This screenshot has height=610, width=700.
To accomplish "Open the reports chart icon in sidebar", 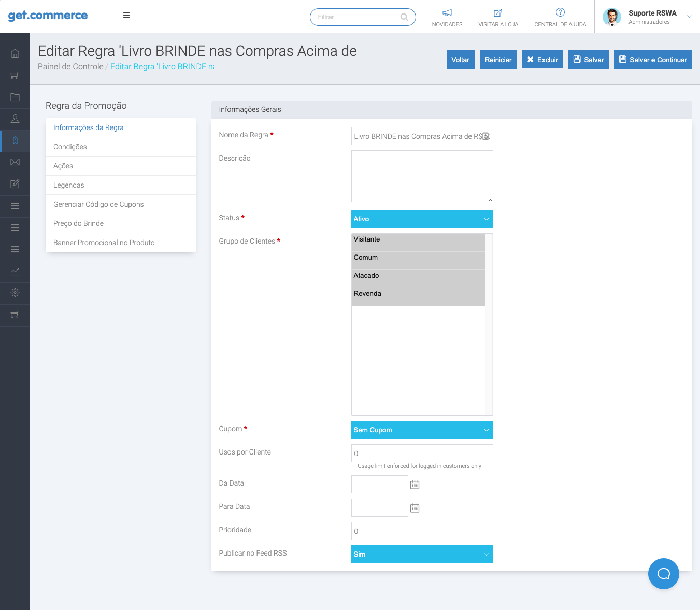I will [15, 271].
